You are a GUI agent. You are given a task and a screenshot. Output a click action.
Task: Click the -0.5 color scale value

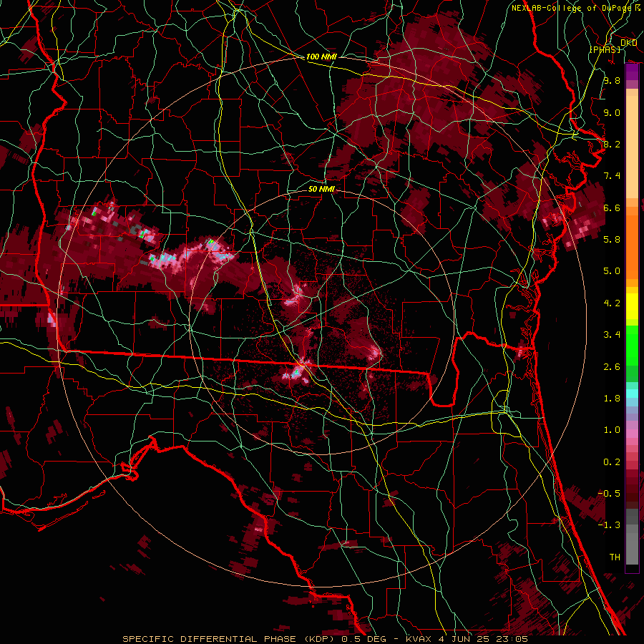point(609,494)
